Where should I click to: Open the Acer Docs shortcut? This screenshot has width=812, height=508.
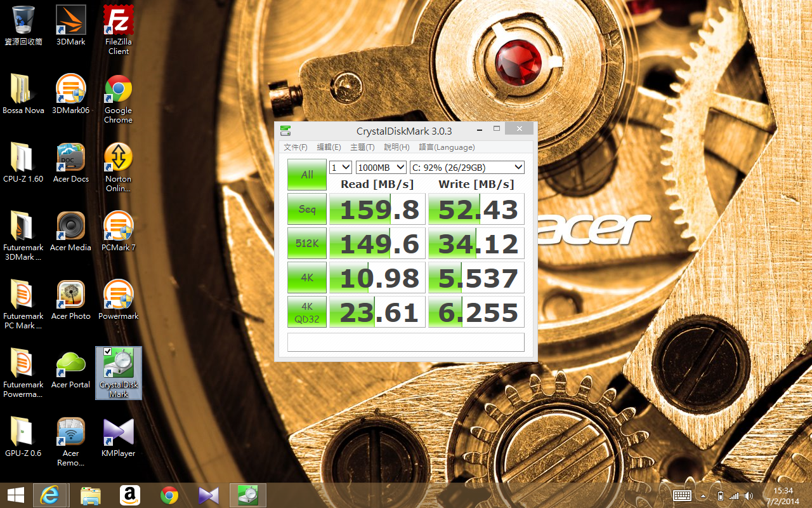[x=71, y=163]
